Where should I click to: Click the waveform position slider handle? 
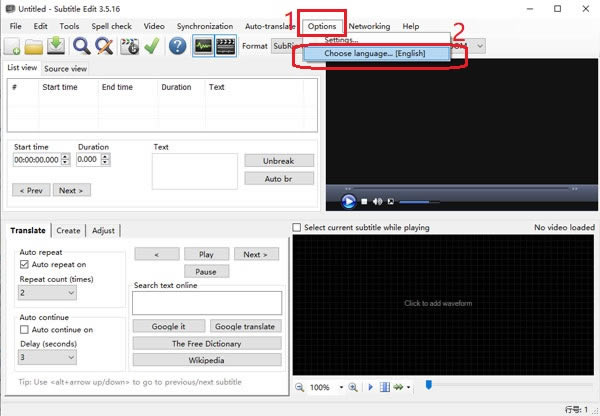(428, 385)
